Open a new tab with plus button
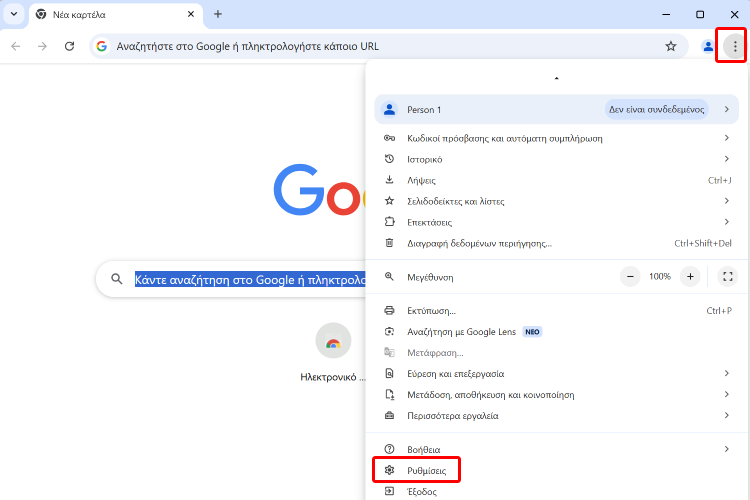Viewport: 750px width, 500px height. click(x=218, y=14)
